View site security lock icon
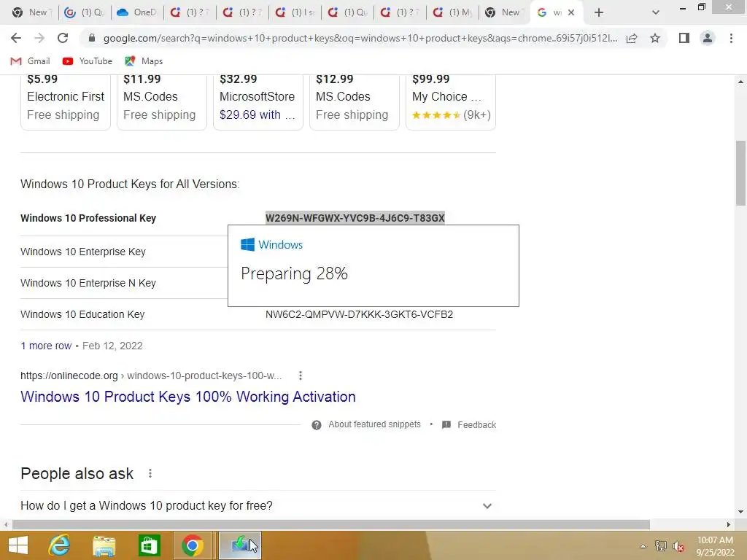The width and height of the screenshot is (747, 560). [x=92, y=38]
